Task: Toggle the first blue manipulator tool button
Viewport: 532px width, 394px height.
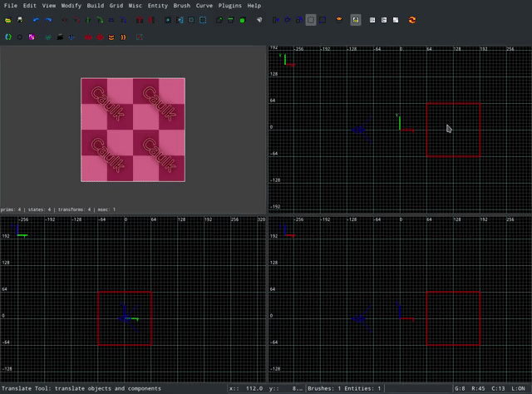Action: click(277, 20)
